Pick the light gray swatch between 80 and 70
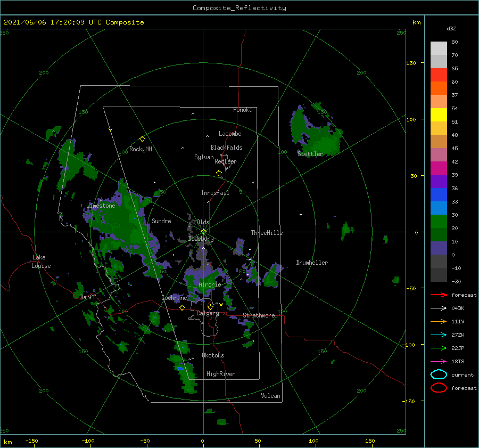The width and height of the screenshot is (479, 448). click(x=439, y=48)
